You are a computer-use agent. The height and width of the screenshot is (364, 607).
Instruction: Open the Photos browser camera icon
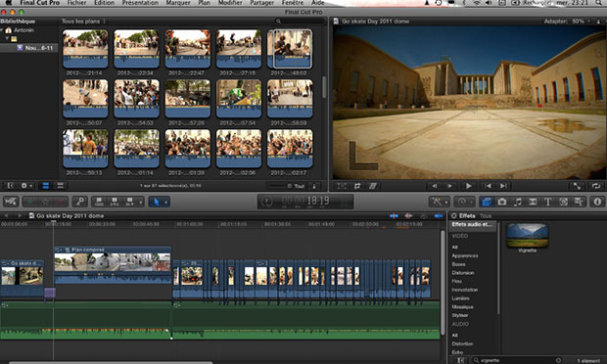point(502,202)
